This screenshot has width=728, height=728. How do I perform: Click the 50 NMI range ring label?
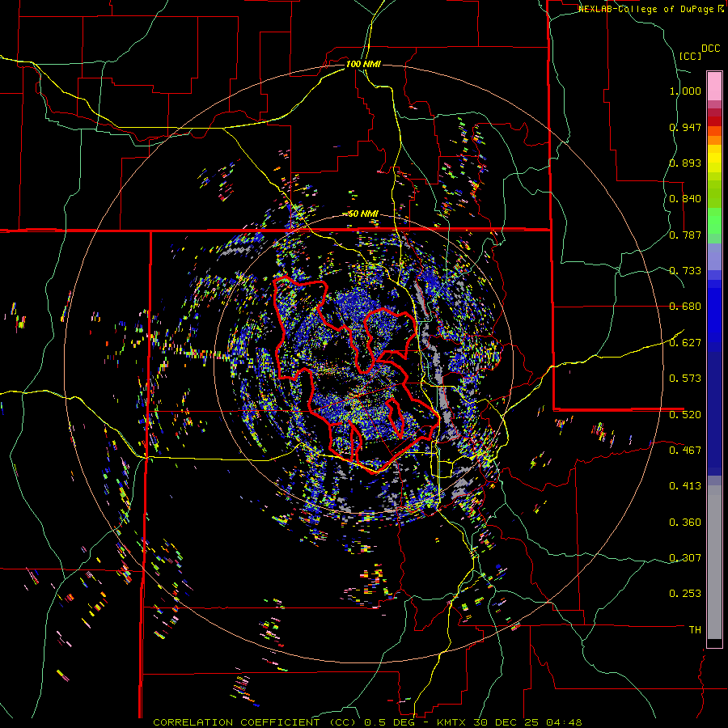point(363,214)
